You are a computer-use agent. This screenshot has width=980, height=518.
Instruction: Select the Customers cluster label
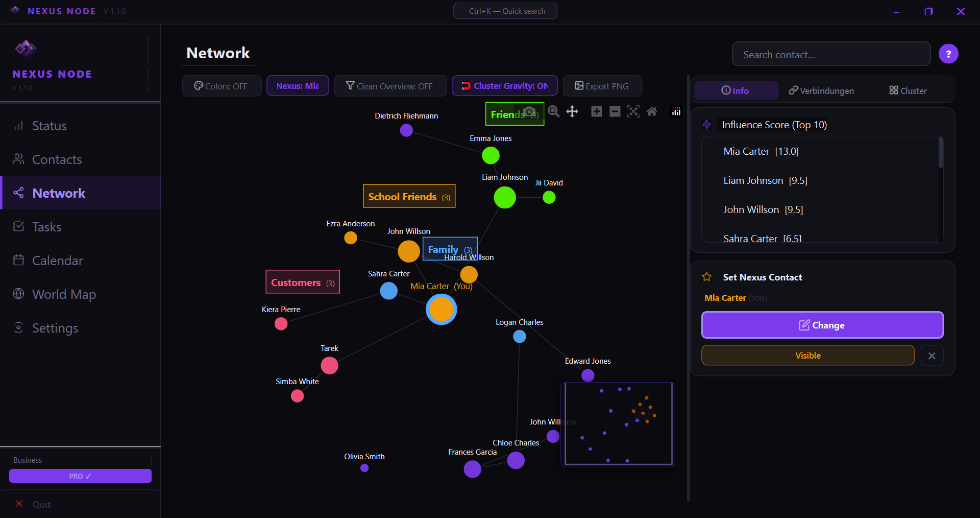click(x=303, y=282)
